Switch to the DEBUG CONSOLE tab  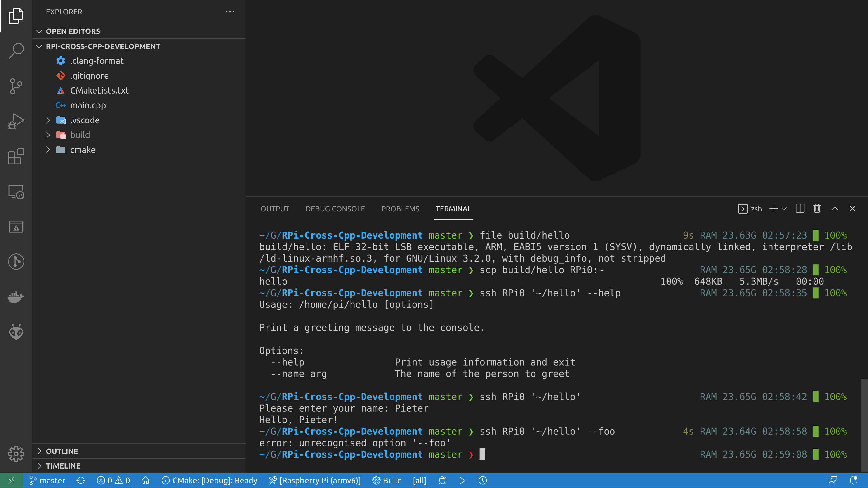335,209
